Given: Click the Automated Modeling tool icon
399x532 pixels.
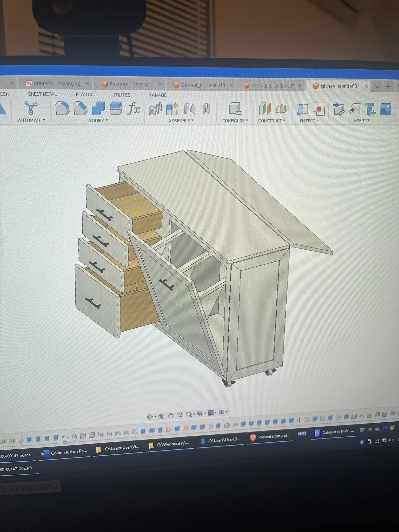Looking at the screenshot, I should (31, 108).
